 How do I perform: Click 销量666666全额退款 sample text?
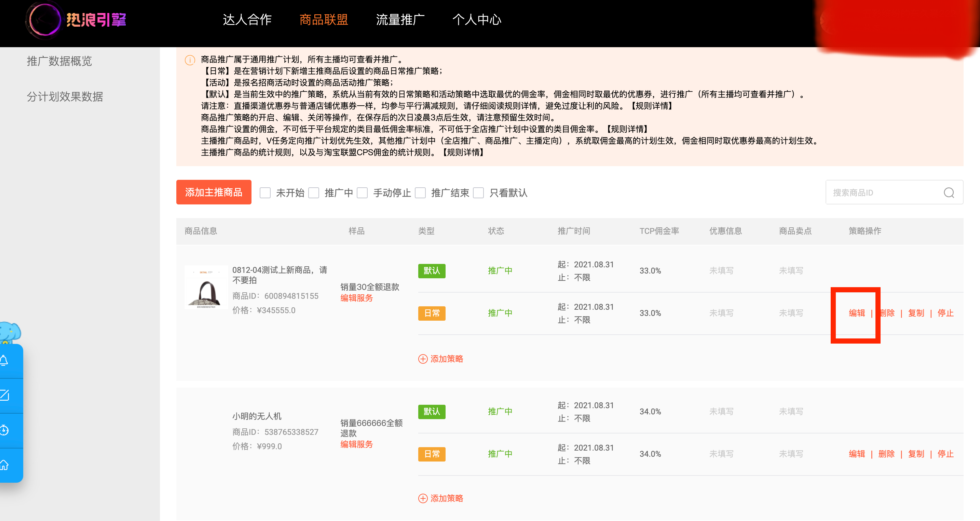[x=371, y=428]
